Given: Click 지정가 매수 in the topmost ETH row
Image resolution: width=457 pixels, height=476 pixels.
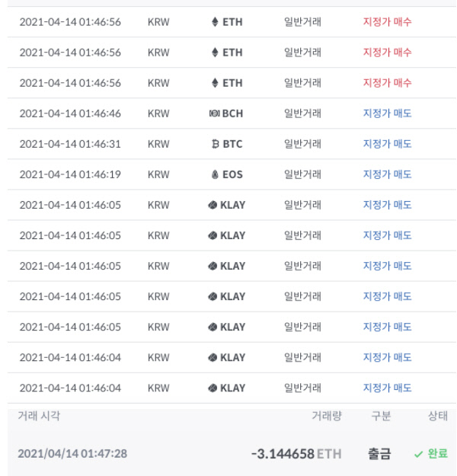Looking at the screenshot, I should (387, 22).
